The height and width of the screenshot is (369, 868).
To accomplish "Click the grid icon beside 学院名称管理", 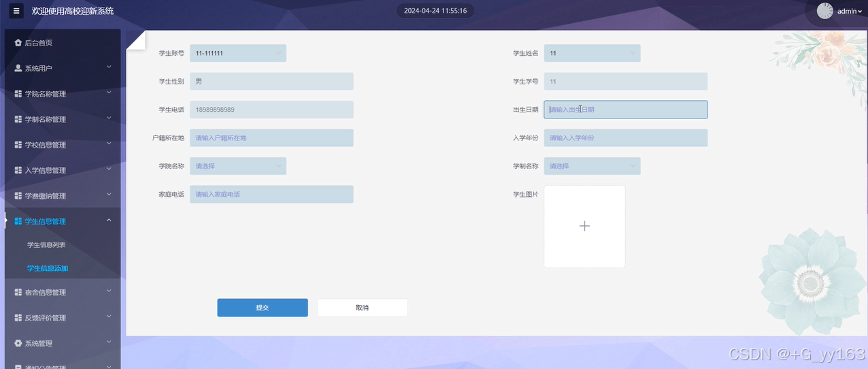I will tap(18, 94).
